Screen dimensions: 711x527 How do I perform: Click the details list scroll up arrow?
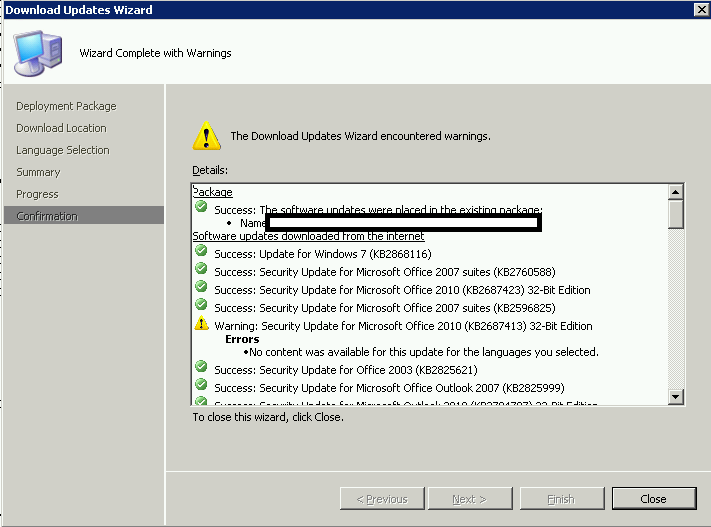[x=675, y=192]
